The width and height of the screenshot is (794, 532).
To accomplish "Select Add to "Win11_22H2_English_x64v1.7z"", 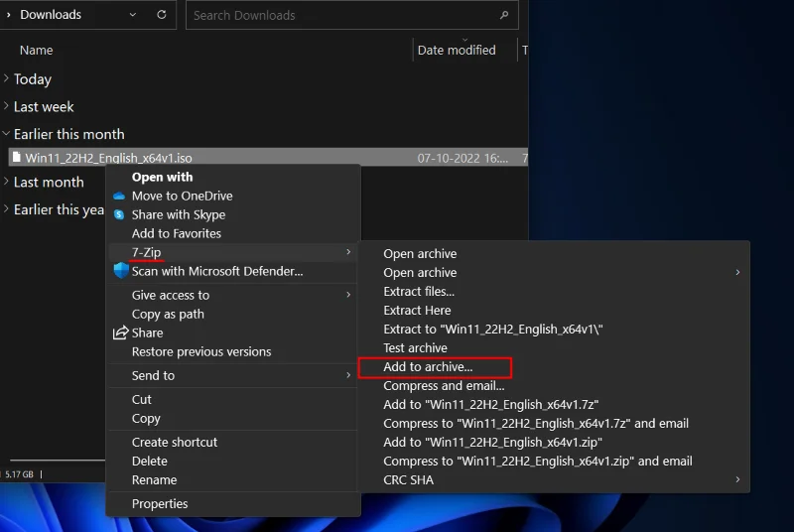I will tap(490, 404).
